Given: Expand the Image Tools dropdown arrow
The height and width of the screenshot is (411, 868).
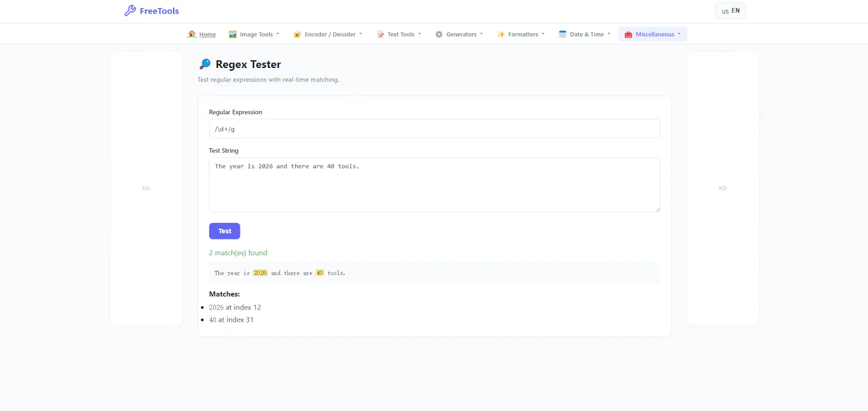Looking at the screenshot, I should coord(278,34).
